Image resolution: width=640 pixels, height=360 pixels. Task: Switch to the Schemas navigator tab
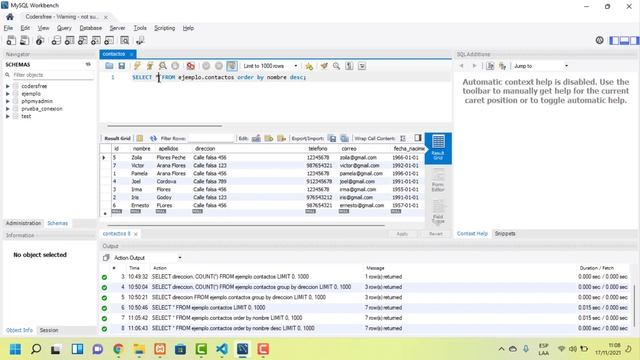click(58, 223)
